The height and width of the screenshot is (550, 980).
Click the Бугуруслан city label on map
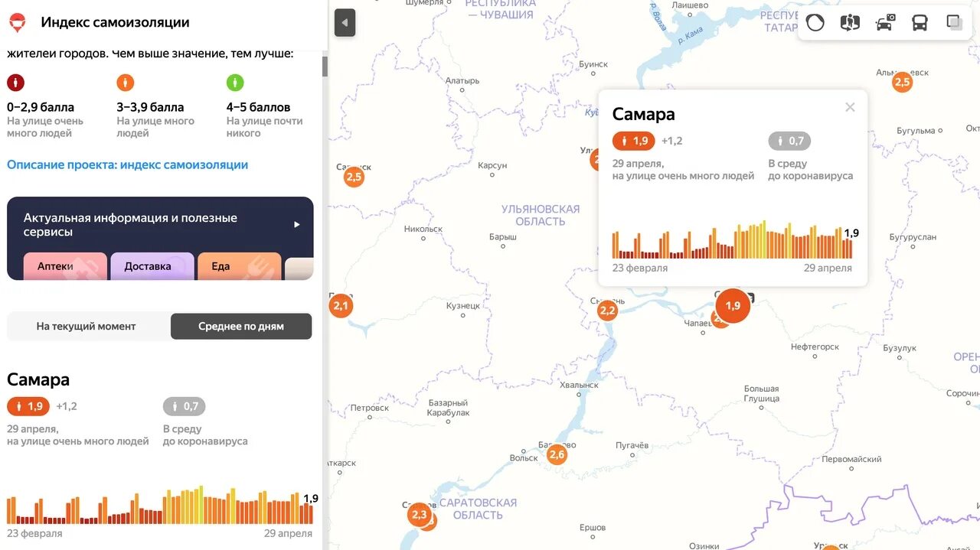(x=913, y=237)
